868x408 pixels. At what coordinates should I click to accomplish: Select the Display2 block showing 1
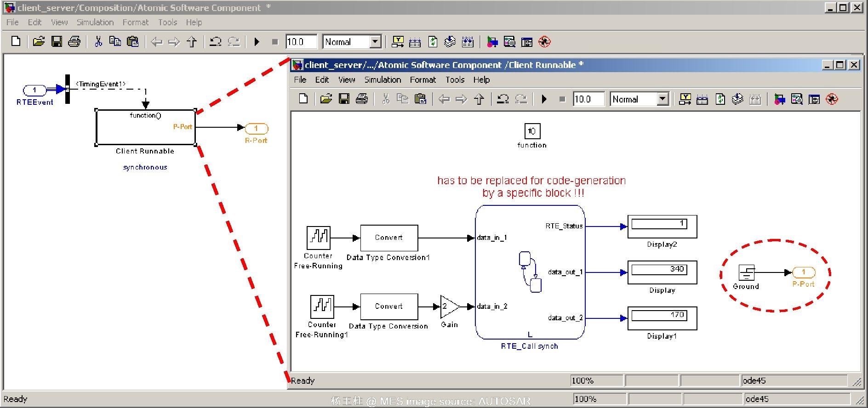[662, 226]
